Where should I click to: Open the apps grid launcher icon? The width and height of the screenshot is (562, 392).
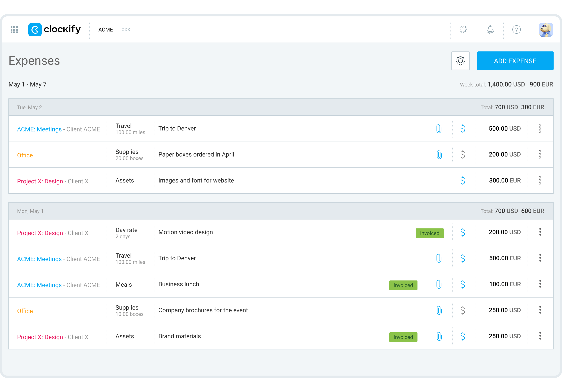[x=14, y=30]
